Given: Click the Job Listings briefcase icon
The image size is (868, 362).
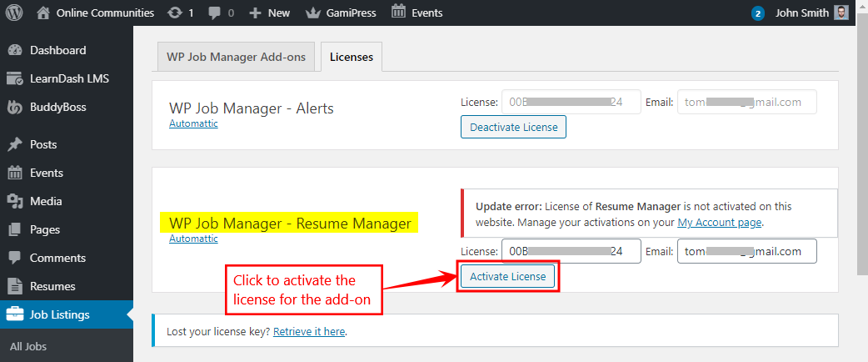Looking at the screenshot, I should (14, 315).
